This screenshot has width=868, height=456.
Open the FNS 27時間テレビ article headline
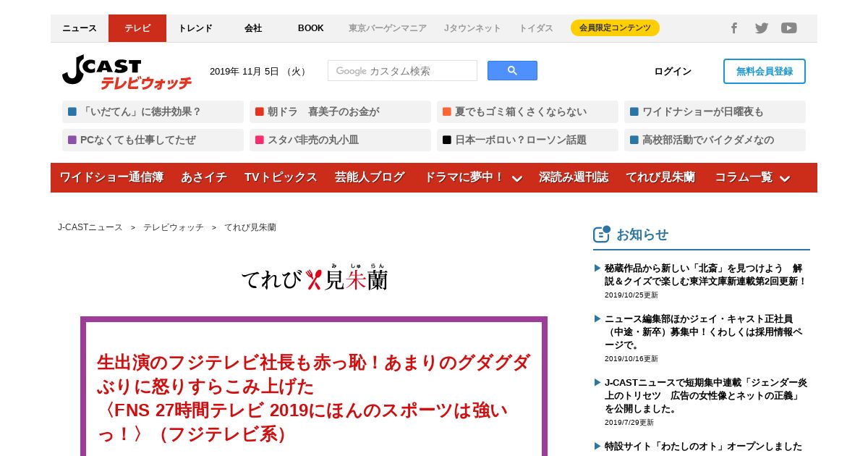click(x=314, y=397)
